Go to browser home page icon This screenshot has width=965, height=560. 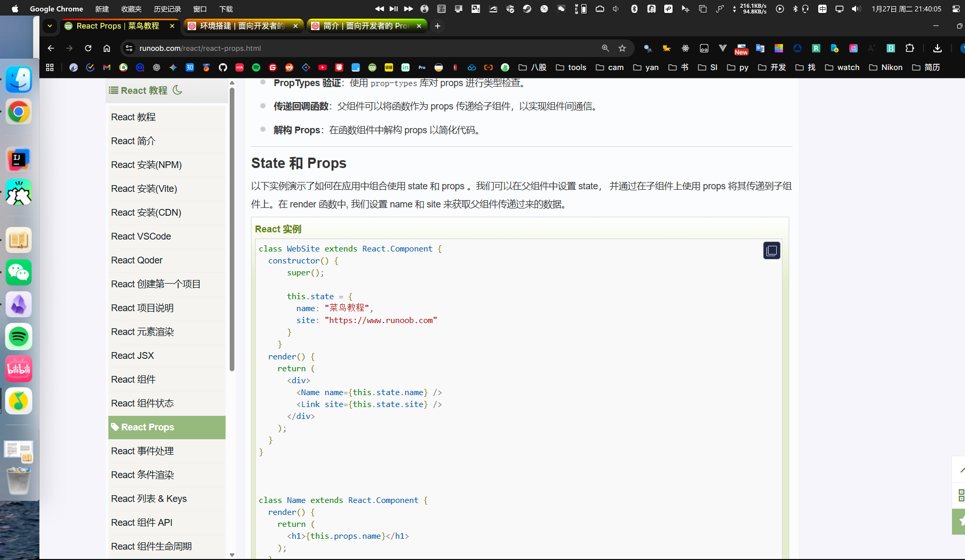pyautogui.click(x=107, y=48)
